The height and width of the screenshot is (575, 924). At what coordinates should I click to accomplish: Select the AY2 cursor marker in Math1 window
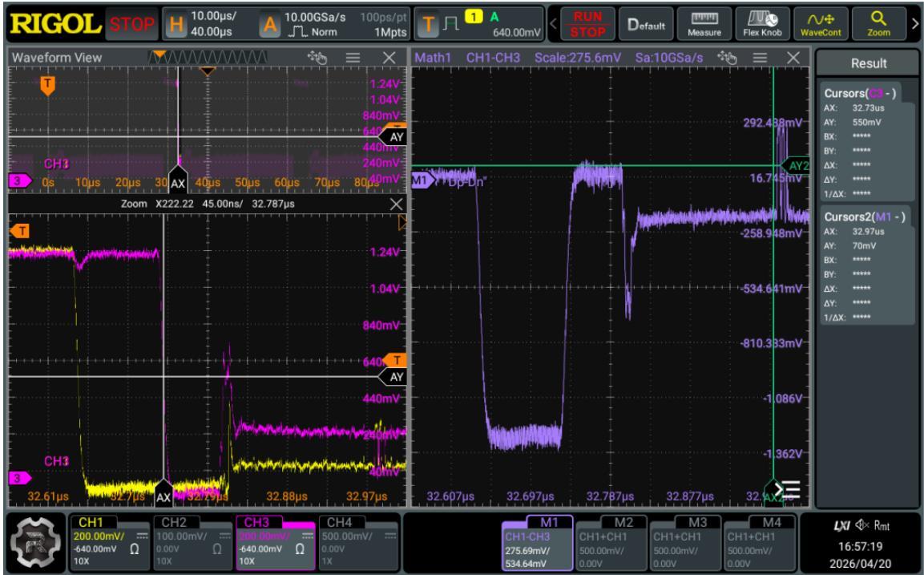tap(796, 166)
